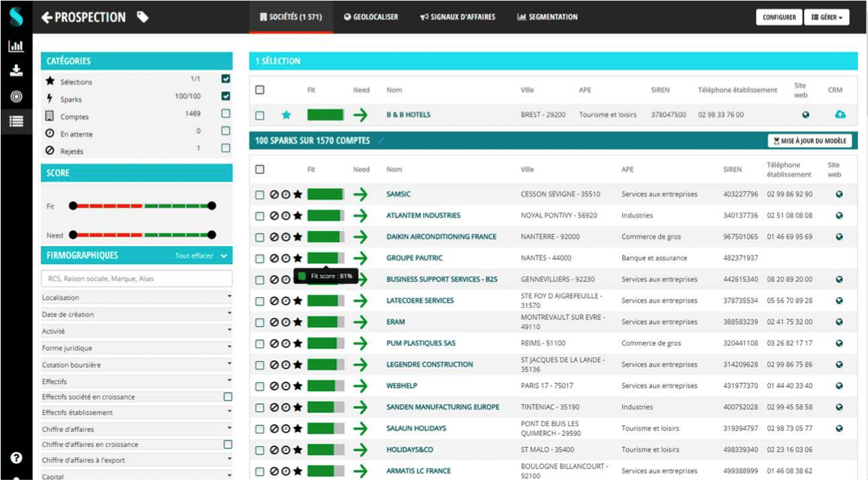This screenshot has height=480, width=868.
Task: Click the Need score slider right handle
Action: click(x=211, y=235)
